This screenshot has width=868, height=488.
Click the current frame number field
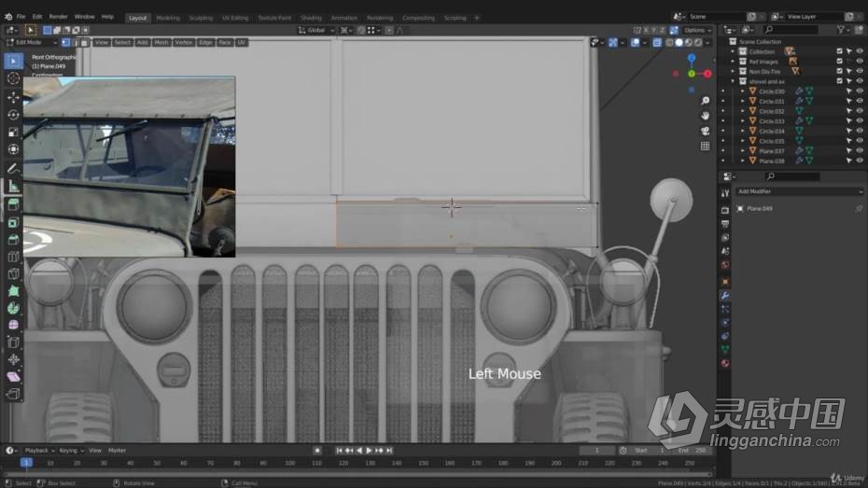596,451
